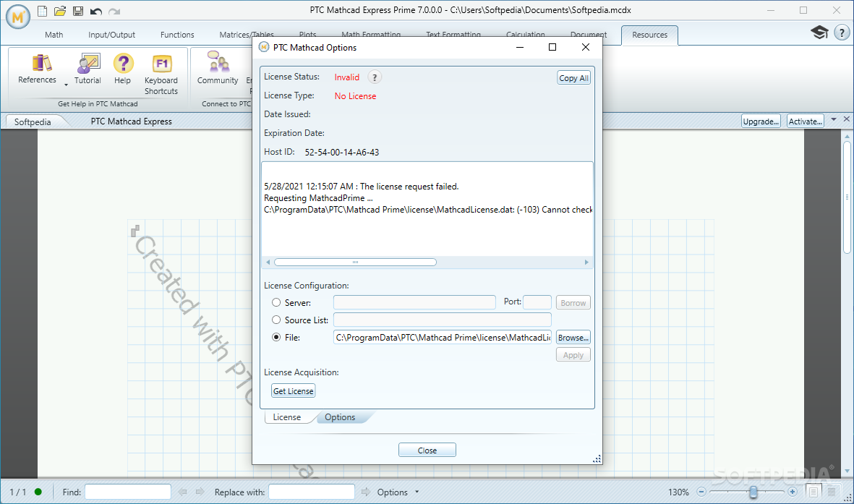Click the dialog resize grip corner
854x504 pixels.
coord(597,458)
